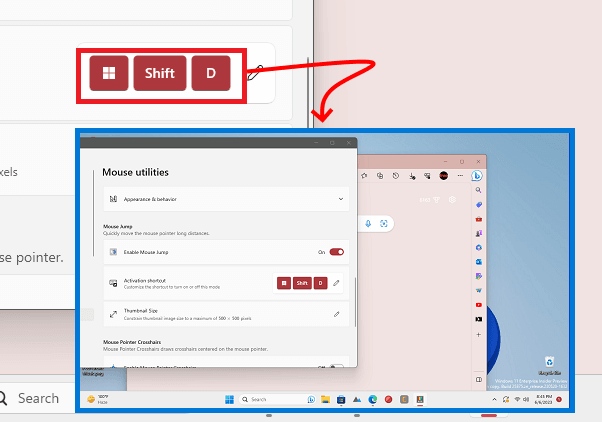The height and width of the screenshot is (422, 602).
Task: Open Edge from the preview taskbar
Action: (372, 399)
